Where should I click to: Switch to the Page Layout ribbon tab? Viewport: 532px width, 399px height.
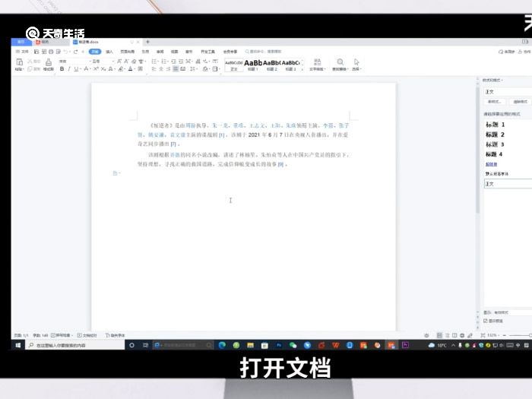tap(127, 52)
